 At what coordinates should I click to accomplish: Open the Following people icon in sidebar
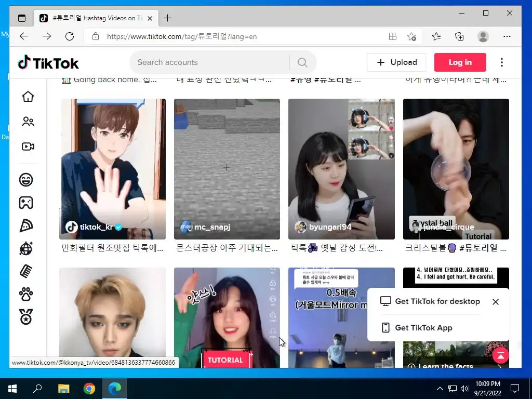click(28, 122)
